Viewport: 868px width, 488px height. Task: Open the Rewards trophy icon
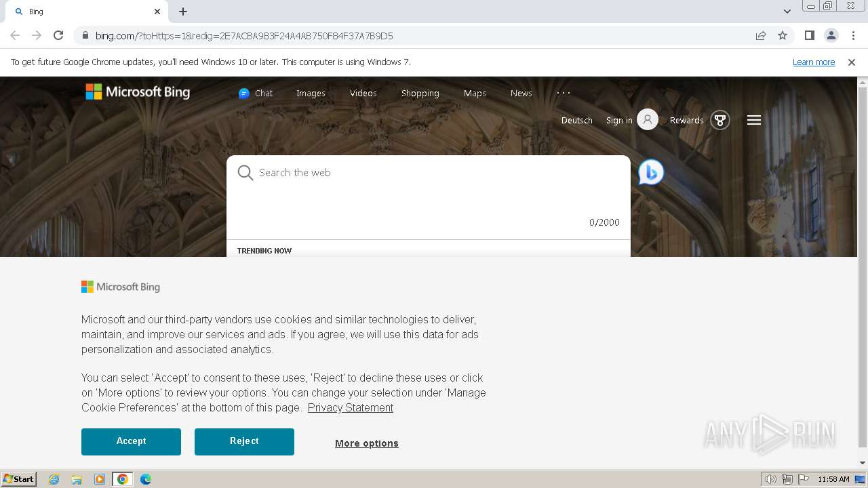720,121
